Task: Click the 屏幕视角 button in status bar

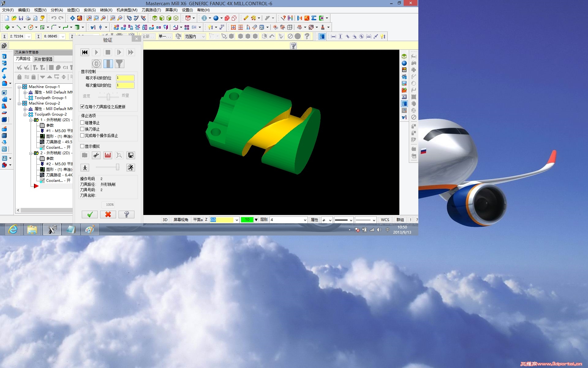Action: coord(181,220)
